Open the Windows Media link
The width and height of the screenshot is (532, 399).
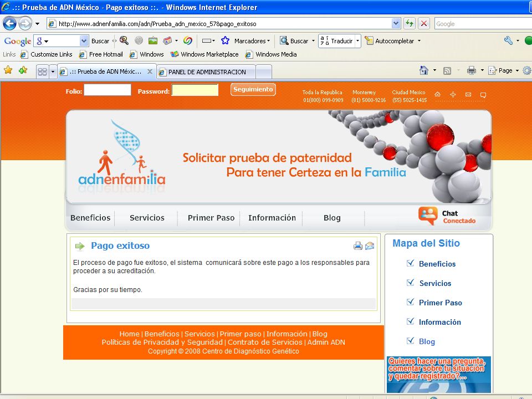click(271, 54)
